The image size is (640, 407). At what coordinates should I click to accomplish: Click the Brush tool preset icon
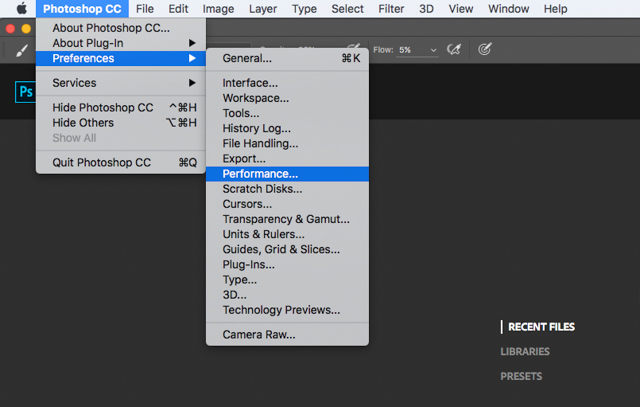coord(22,50)
